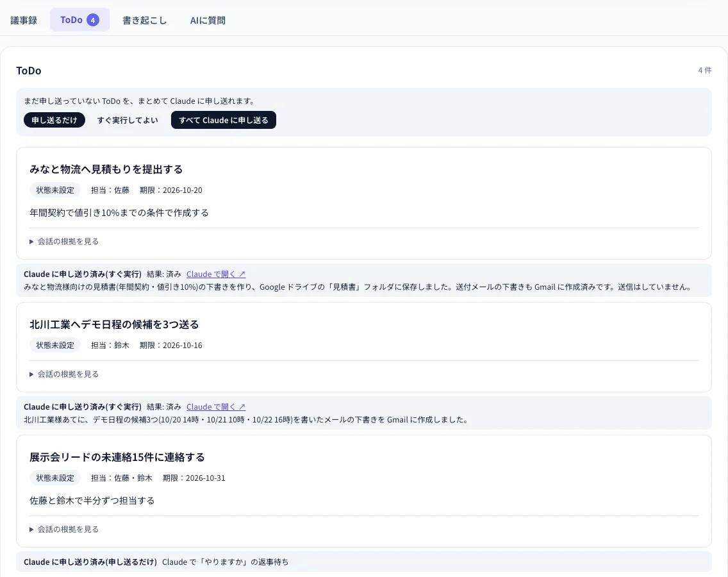Image resolution: width=728 pixels, height=577 pixels.
Task: Click the ToDo count badge showing 4
Action: click(x=93, y=20)
